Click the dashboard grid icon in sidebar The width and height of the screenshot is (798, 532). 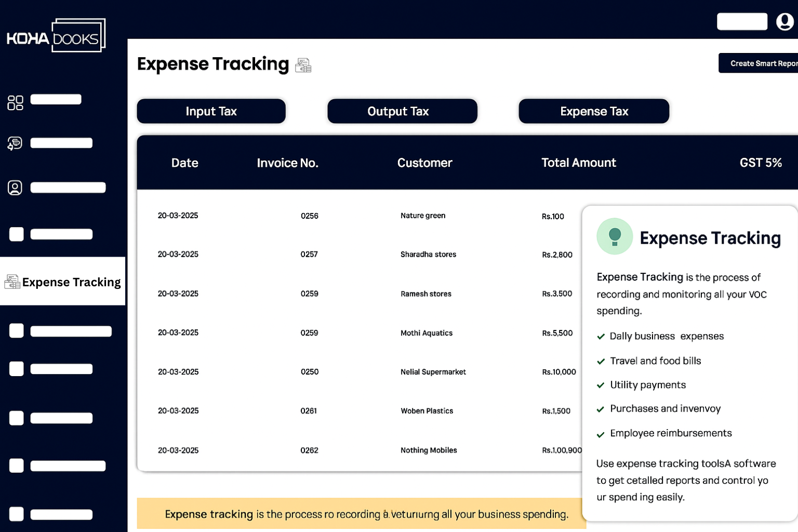[x=15, y=102]
